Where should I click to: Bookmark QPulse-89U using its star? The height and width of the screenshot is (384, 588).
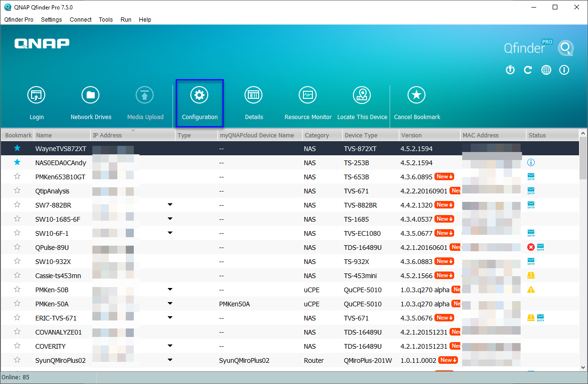[17, 247]
